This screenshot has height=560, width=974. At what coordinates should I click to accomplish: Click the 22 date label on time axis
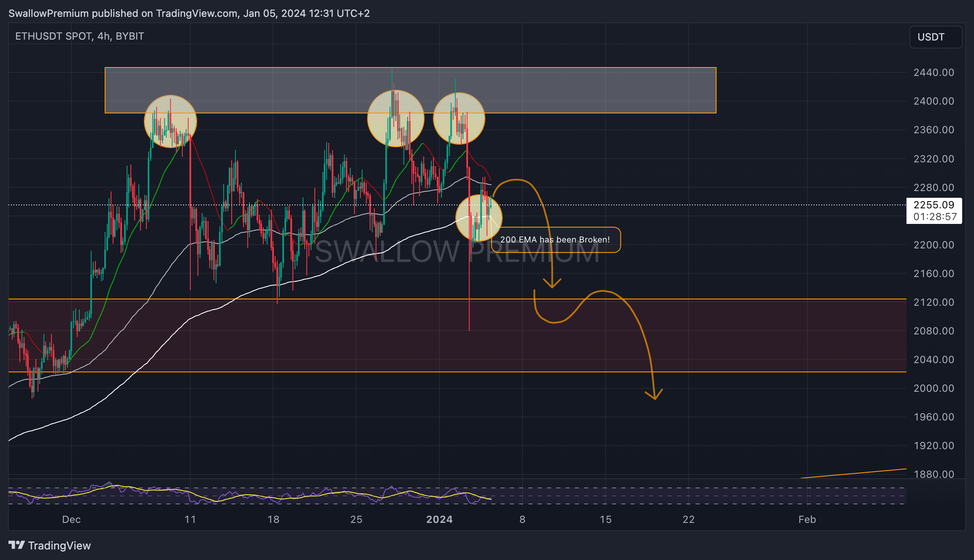(x=689, y=520)
